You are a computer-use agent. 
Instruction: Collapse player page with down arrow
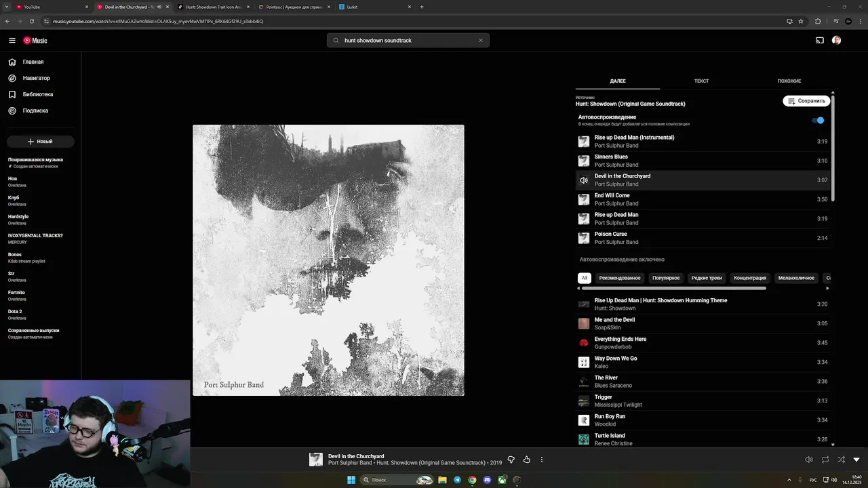(x=856, y=460)
